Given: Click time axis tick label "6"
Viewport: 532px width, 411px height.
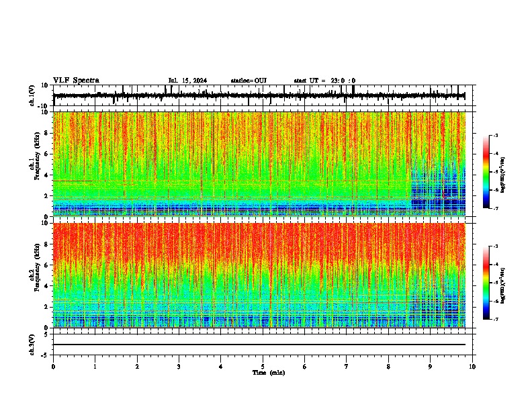Looking at the screenshot, I should 305,367.
